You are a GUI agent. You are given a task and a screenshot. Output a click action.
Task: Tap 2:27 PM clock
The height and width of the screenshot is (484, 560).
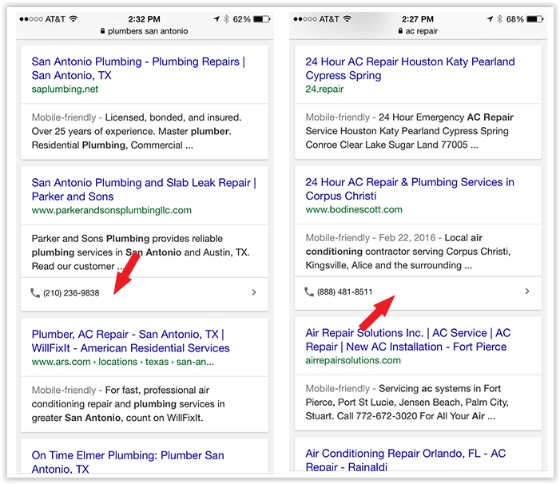pos(418,19)
